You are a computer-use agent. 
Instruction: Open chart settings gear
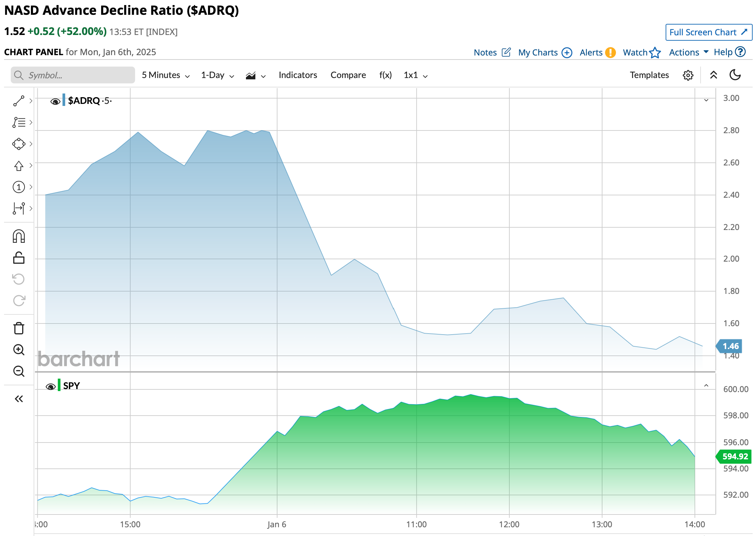coord(688,75)
